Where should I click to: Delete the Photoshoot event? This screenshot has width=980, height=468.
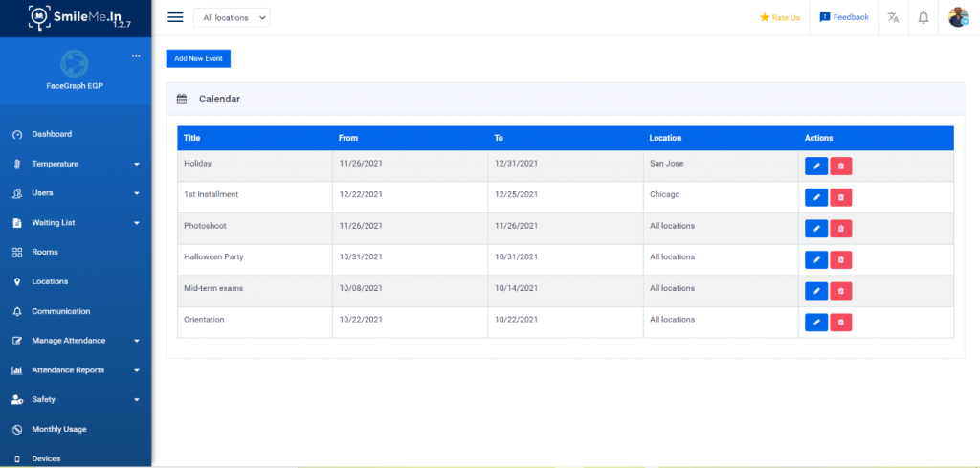click(x=840, y=229)
